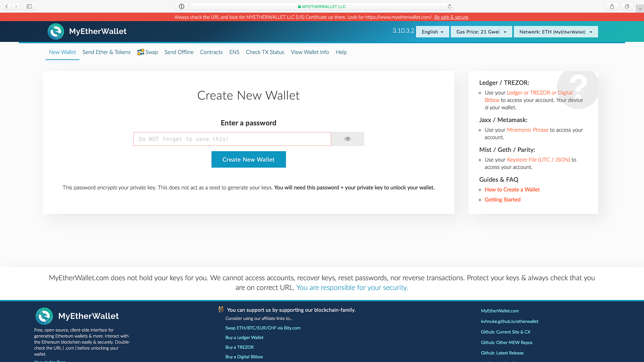The image size is (644, 362).
Task: Click the MyEtherWallet footer logo
Action: pos(44,316)
